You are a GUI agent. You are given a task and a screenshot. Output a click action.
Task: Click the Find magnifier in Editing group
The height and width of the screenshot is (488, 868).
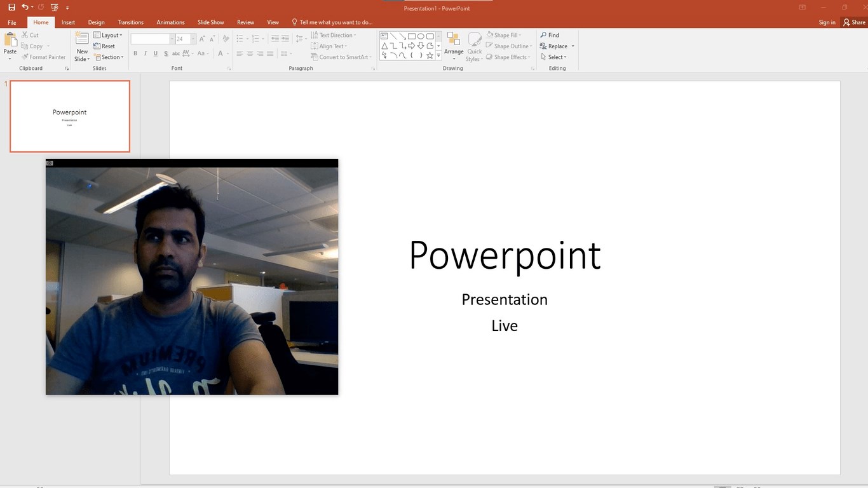click(x=544, y=35)
